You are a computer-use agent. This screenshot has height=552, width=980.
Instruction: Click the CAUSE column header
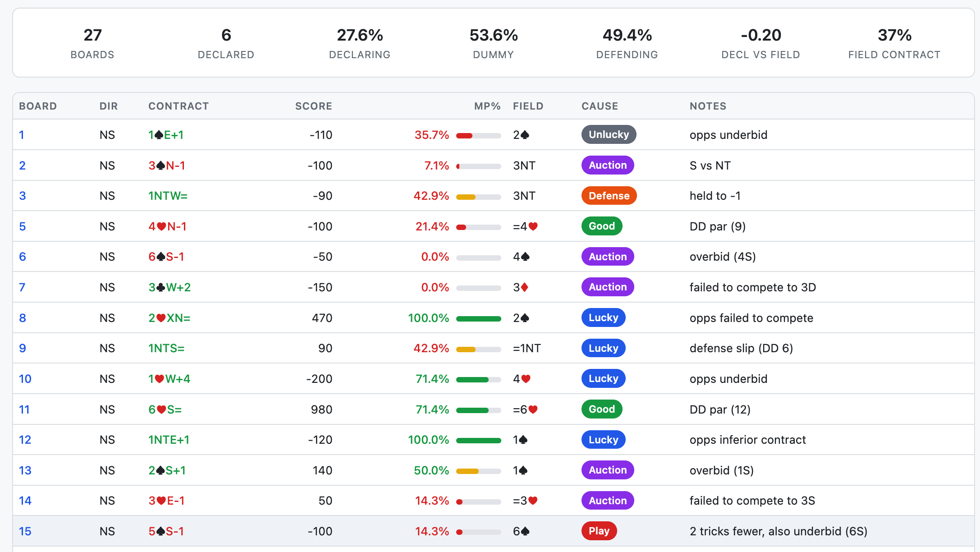pyautogui.click(x=600, y=106)
